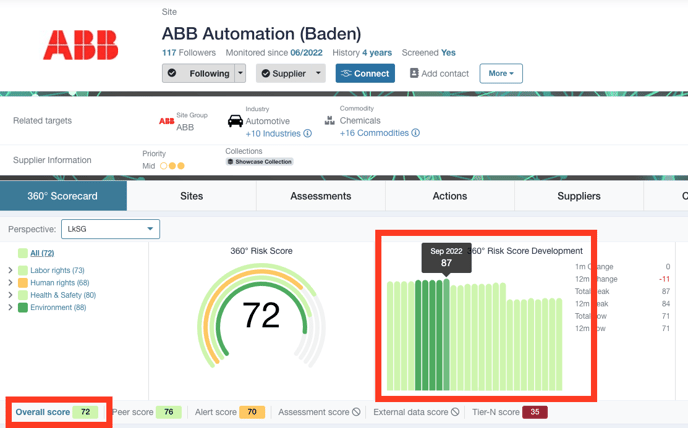Click the All category color swatch

(23, 253)
